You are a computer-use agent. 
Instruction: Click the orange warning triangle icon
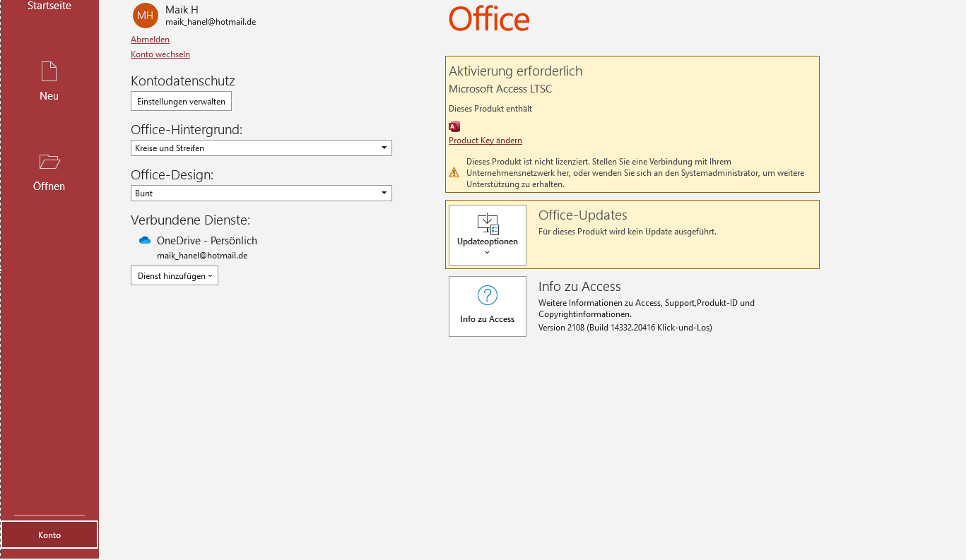(x=454, y=172)
